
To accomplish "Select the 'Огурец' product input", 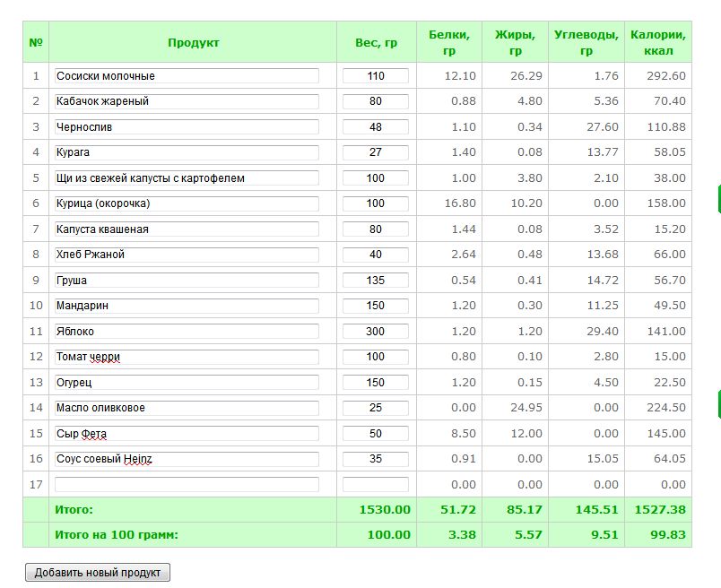I will pyautogui.click(x=187, y=382).
